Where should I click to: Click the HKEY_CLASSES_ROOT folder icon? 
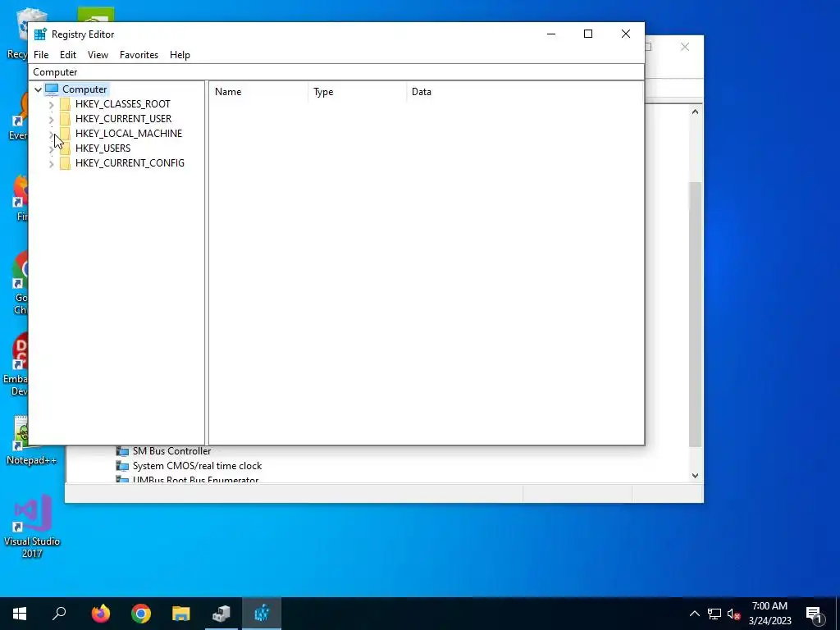pyautogui.click(x=65, y=104)
